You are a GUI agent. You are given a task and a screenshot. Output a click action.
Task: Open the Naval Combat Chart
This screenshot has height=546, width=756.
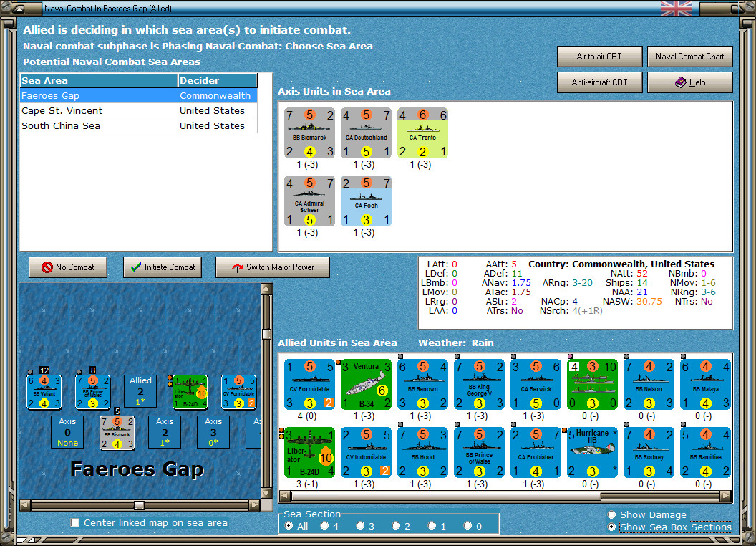point(690,57)
